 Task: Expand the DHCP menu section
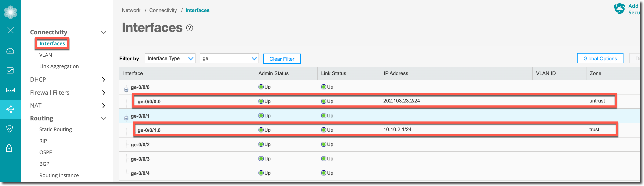tap(103, 80)
